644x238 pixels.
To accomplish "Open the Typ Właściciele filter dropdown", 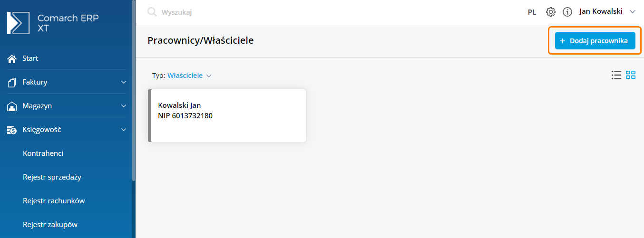I will (188, 76).
